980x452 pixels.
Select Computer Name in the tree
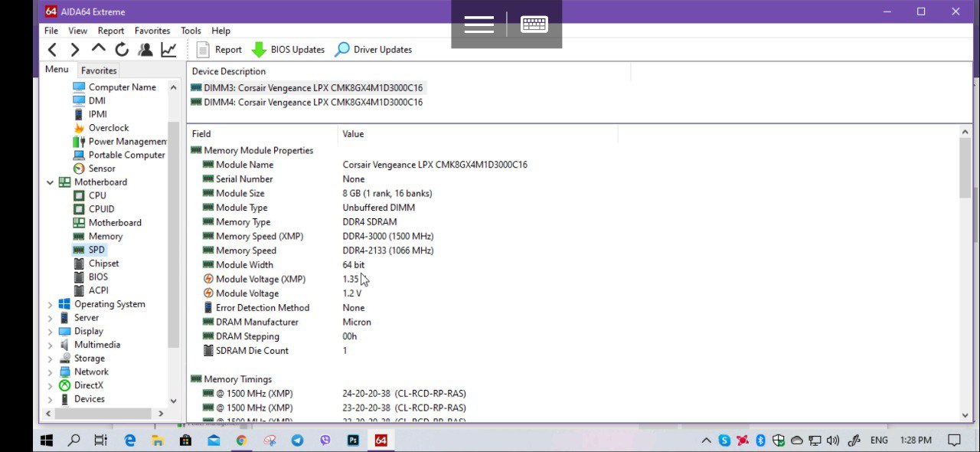(x=114, y=87)
